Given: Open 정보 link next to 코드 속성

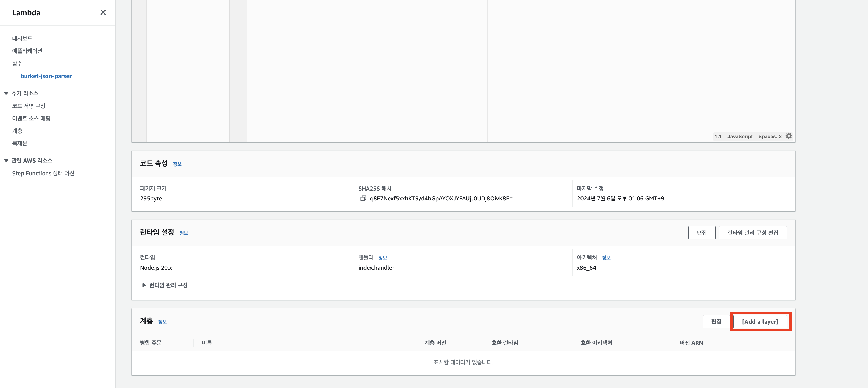Looking at the screenshot, I should click(x=177, y=164).
